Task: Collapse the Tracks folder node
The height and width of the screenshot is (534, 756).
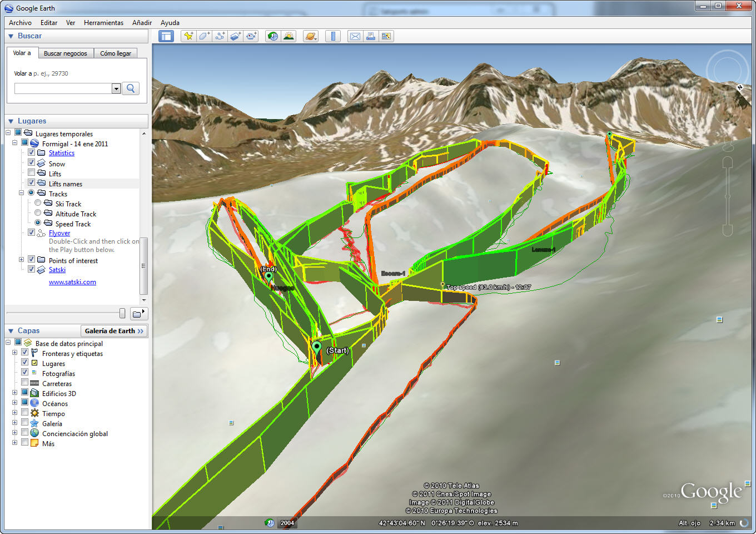Action: (22, 193)
